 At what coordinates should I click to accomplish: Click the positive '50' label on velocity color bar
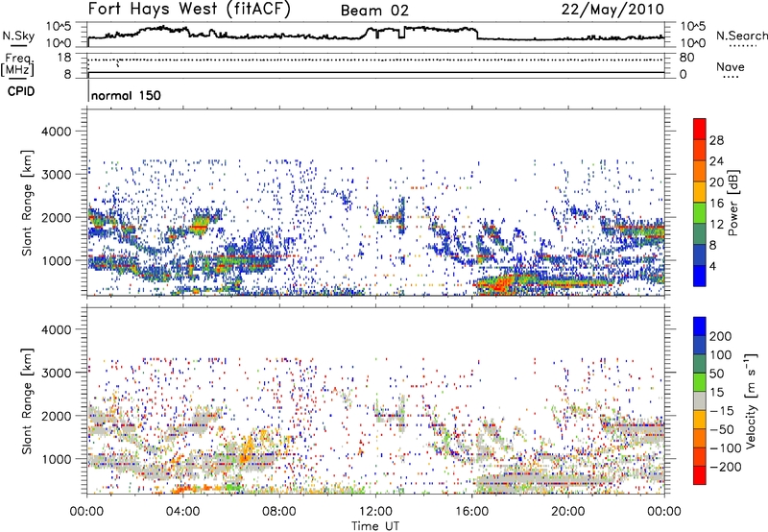click(717, 374)
